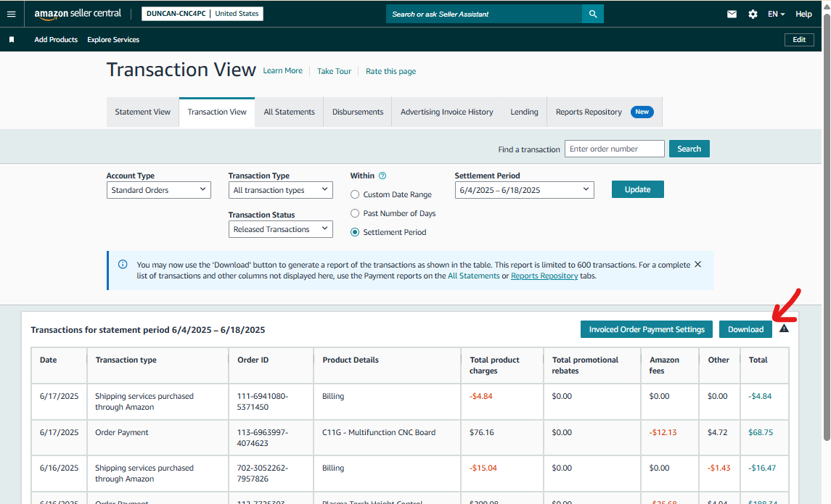Open the Account Type dropdown

pos(158,190)
